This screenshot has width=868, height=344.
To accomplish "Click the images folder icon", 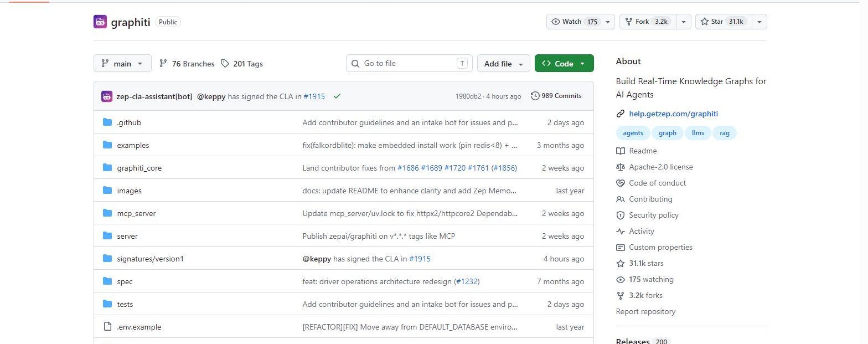I will [107, 191].
